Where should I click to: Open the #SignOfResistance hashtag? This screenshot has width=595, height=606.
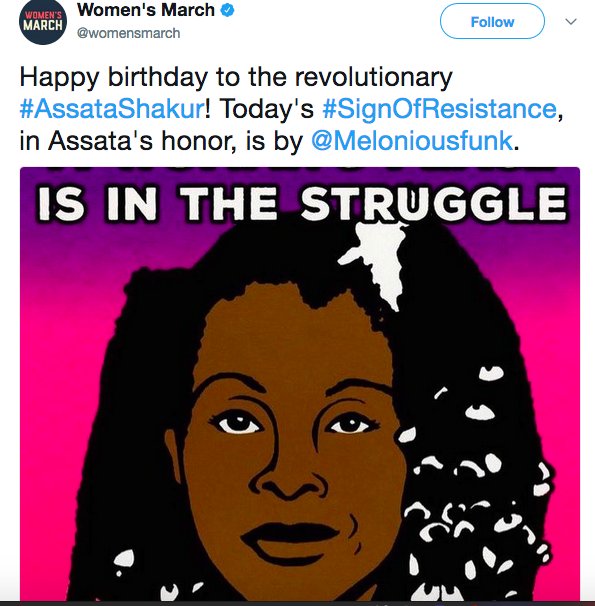click(439, 109)
